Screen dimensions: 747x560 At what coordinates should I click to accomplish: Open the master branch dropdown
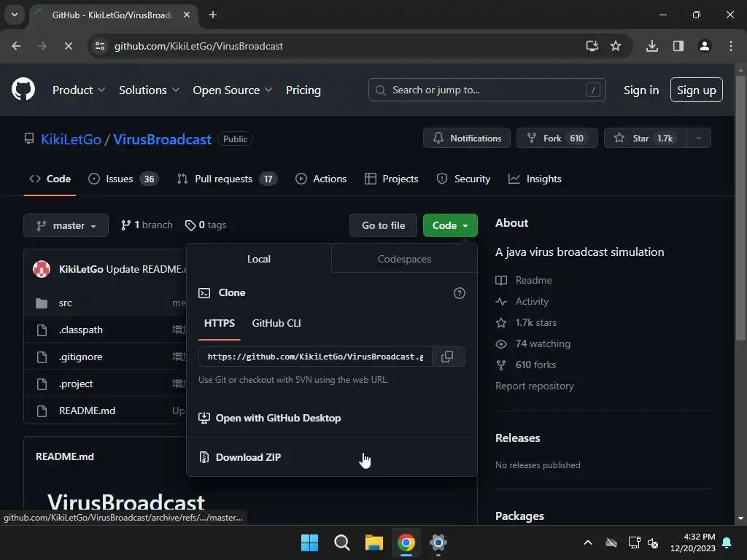[x=66, y=225]
